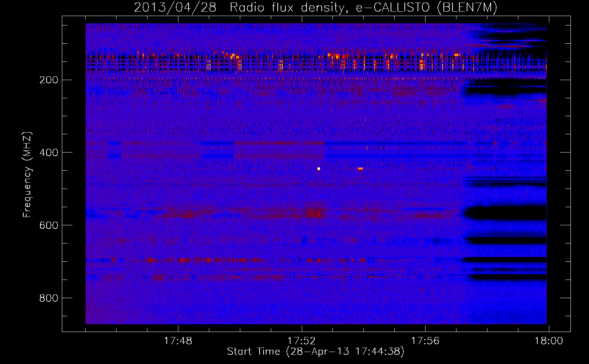Select the 17:52 time tick label

(302, 341)
